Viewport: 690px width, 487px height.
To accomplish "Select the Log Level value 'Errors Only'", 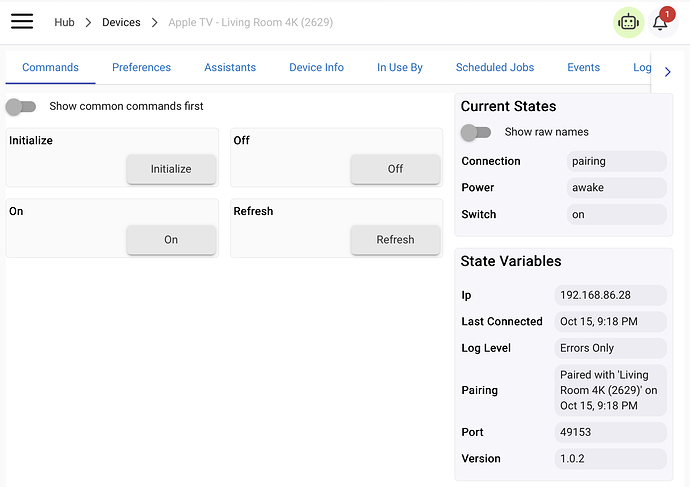I will pos(610,348).
